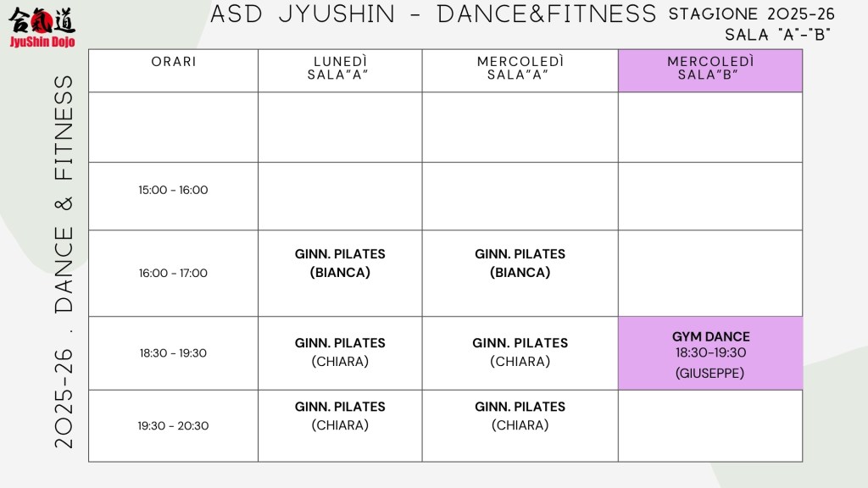Click the vertical 2025-26 DANCE & FITNESS text

click(x=65, y=263)
